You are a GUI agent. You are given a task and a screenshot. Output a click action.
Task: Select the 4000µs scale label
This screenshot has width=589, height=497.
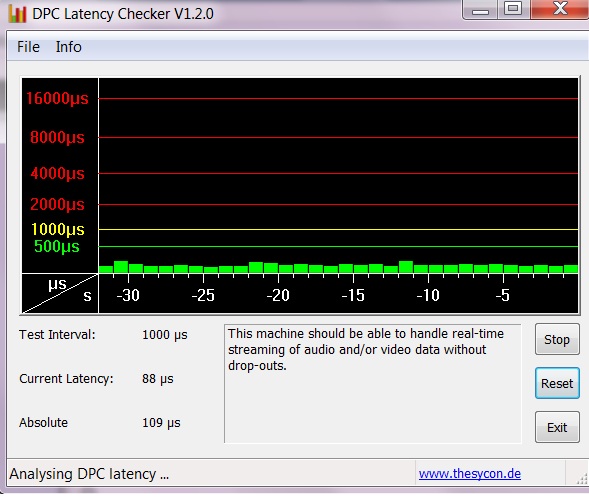pos(57,174)
